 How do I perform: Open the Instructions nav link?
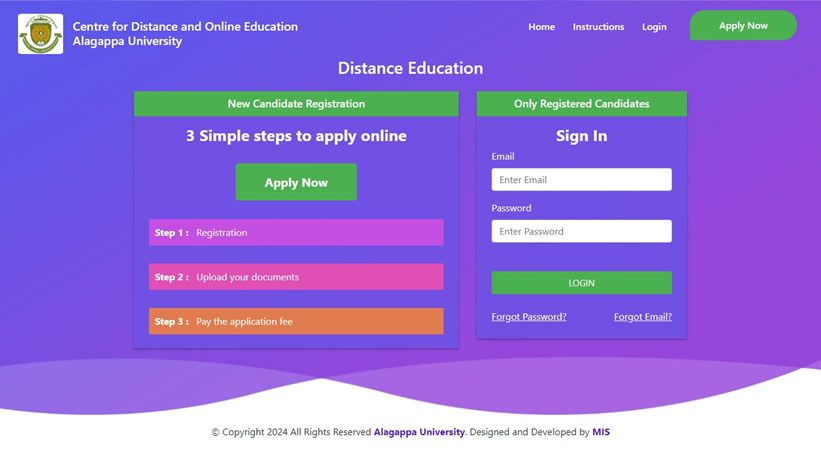pyautogui.click(x=598, y=27)
